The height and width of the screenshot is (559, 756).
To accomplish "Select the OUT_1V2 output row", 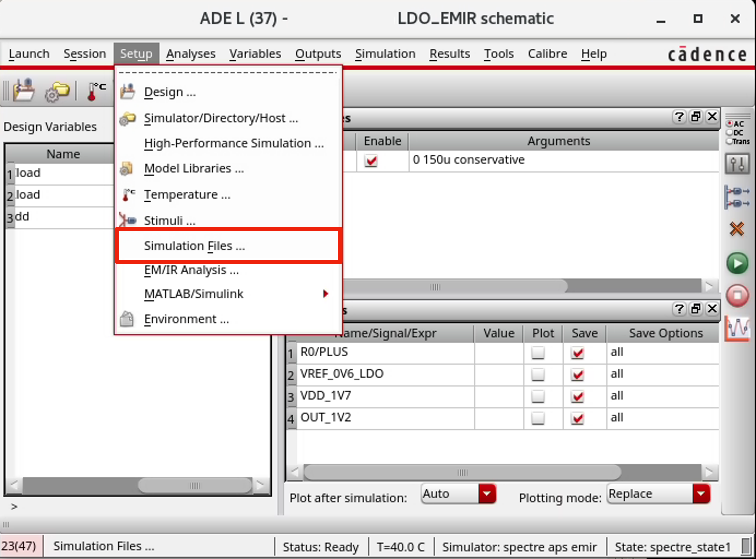I will [x=326, y=417].
